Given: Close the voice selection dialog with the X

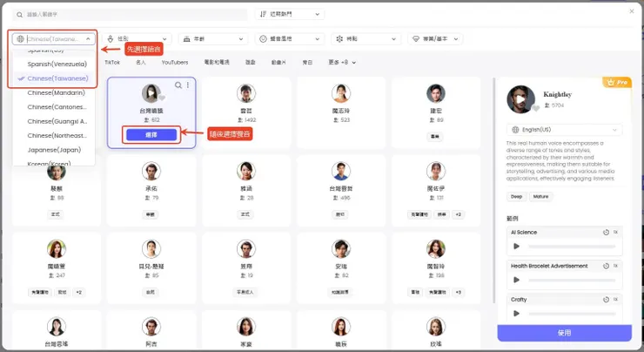Looking at the screenshot, I should click(x=632, y=11).
